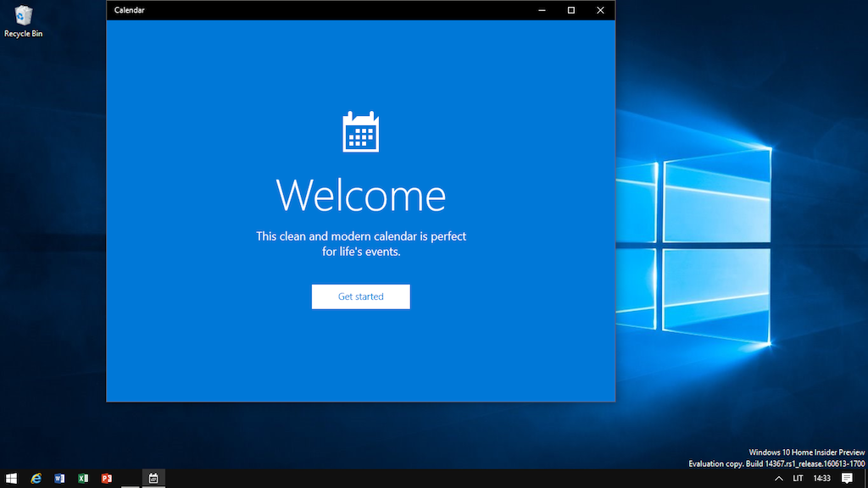Image resolution: width=868 pixels, height=488 pixels.
Task: Expand the hidden system tray icons chevron
Action: [x=779, y=479]
